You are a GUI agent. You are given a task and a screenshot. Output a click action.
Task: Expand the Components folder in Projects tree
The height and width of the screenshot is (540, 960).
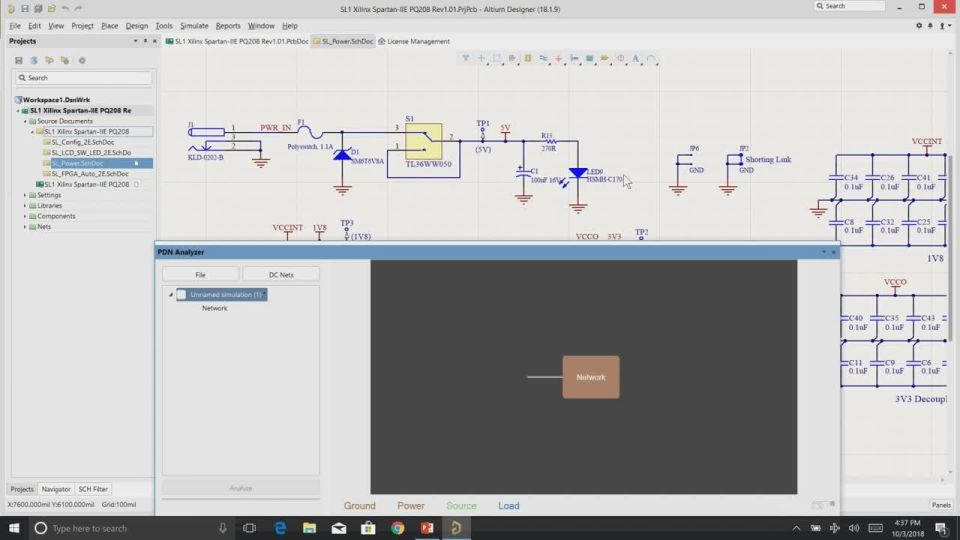25,216
